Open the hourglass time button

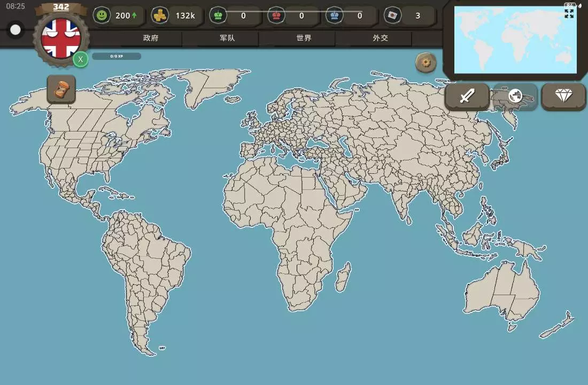coord(61,89)
